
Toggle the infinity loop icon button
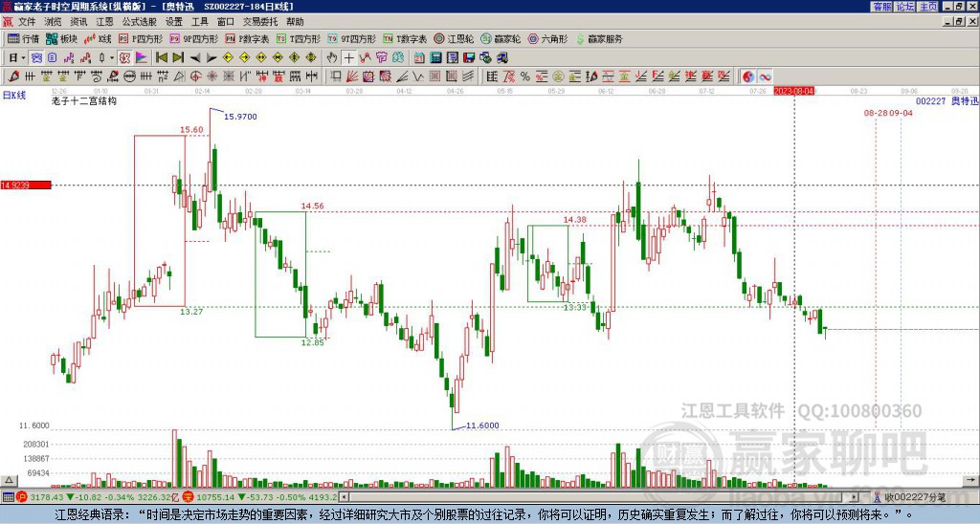click(x=765, y=76)
